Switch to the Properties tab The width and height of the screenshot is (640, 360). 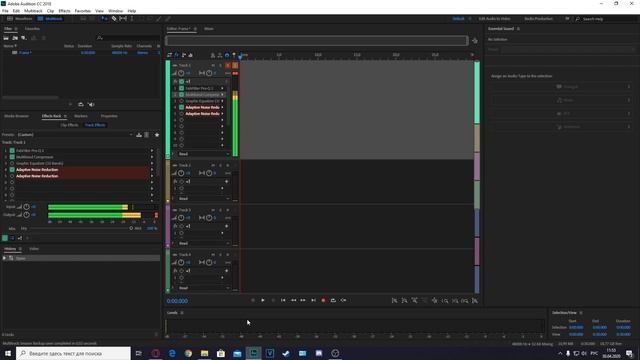(x=109, y=116)
